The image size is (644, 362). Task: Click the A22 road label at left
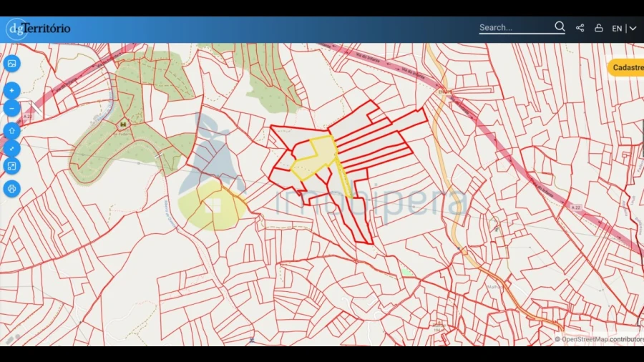[x=28, y=116]
